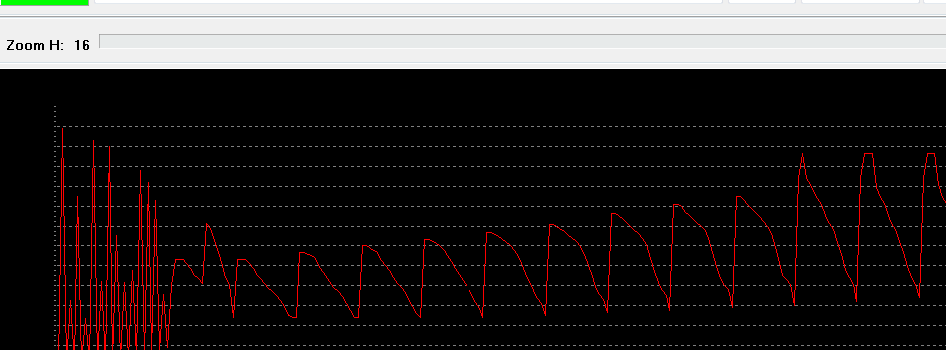This screenshot has height=363, width=946.
Task: Click the lowest flat trough after the dense spikes
Action: [x=293, y=317]
